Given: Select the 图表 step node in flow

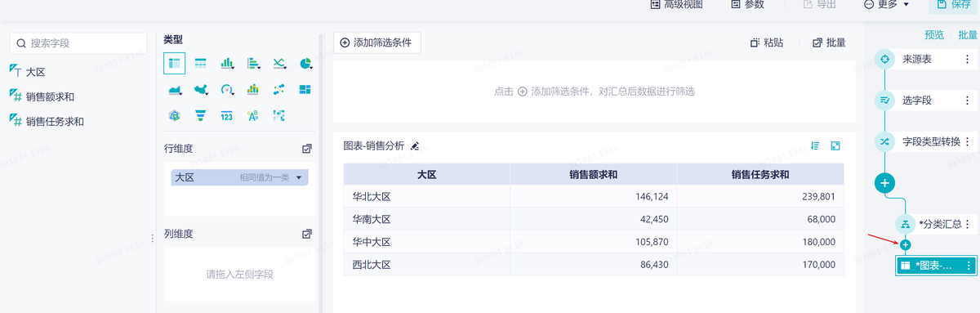Looking at the screenshot, I should (x=936, y=266).
